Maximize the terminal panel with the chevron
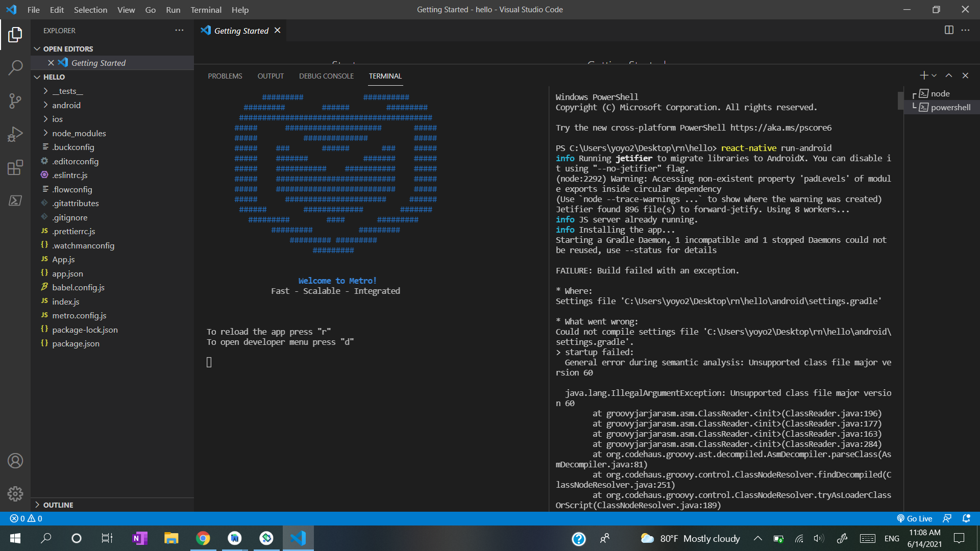Viewport: 980px width, 551px height. coord(949,75)
